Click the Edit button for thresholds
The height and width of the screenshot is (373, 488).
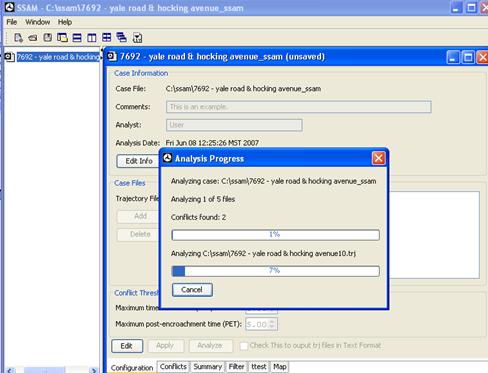127,346
